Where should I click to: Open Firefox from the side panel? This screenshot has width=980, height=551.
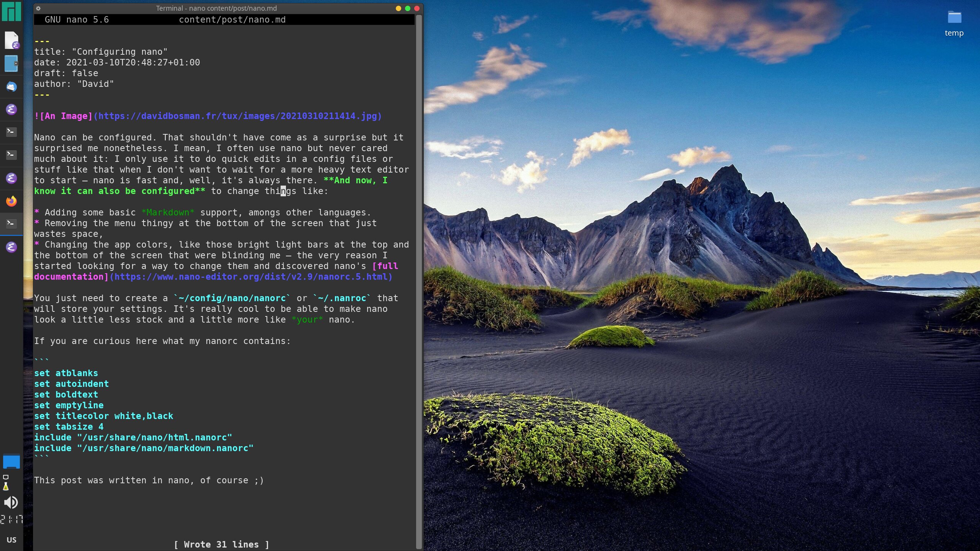[x=11, y=201]
